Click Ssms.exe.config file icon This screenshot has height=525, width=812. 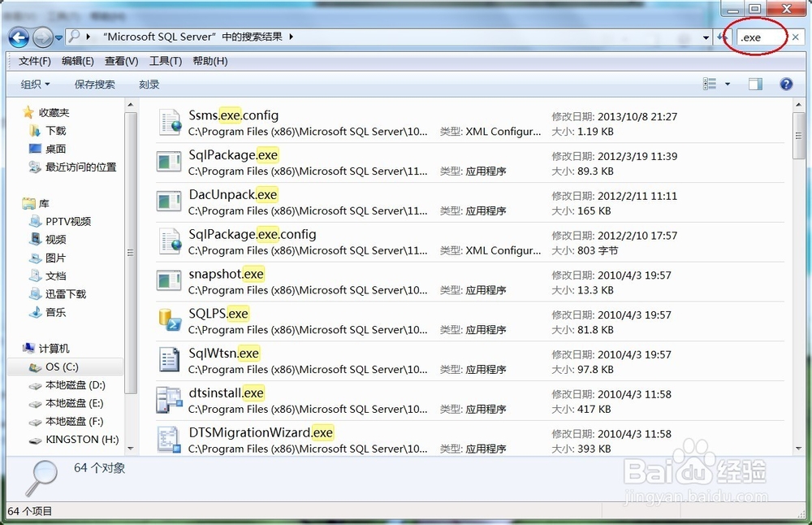pos(170,122)
